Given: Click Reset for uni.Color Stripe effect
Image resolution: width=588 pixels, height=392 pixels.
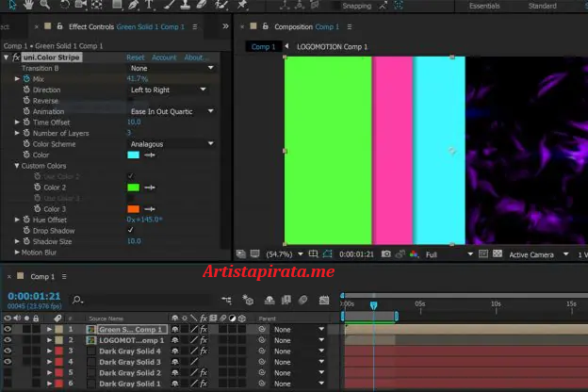Looking at the screenshot, I should 136,57.
